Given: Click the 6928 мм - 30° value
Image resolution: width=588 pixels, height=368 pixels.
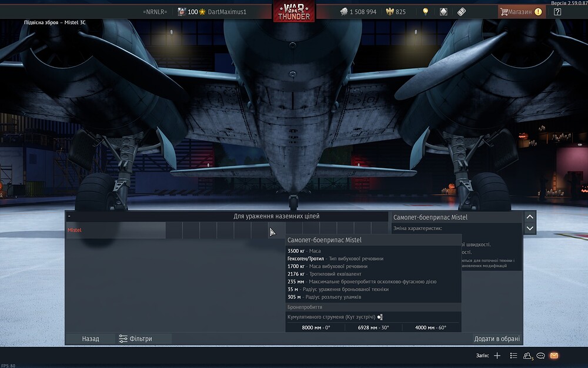Looking at the screenshot, I should [373, 327].
